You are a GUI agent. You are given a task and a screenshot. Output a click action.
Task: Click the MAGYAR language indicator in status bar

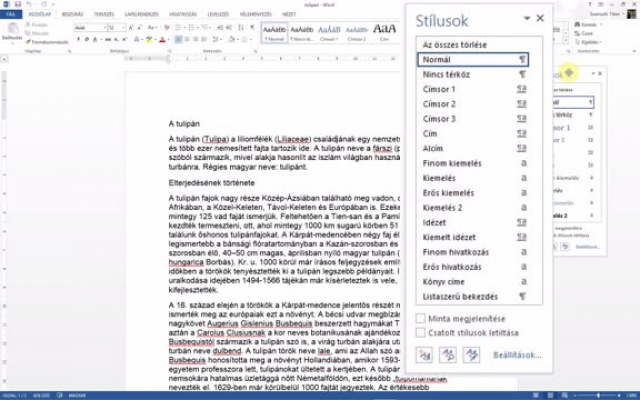click(76, 396)
